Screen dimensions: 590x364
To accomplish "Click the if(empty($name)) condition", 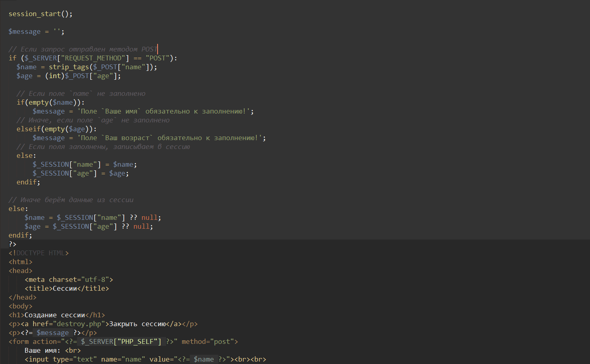I will 50,102.
